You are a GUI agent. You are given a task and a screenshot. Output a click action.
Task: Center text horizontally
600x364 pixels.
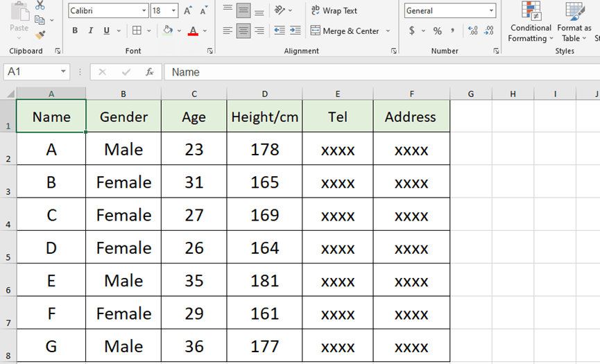[x=243, y=31]
